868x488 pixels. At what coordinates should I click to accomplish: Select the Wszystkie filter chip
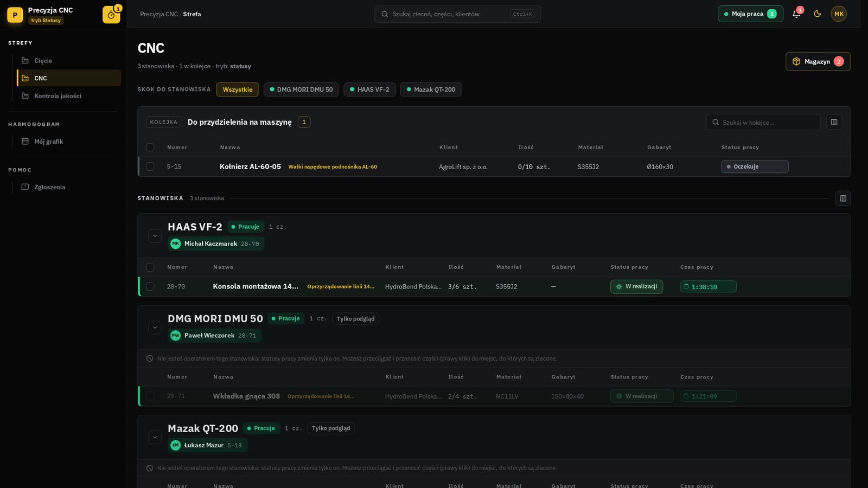(238, 89)
